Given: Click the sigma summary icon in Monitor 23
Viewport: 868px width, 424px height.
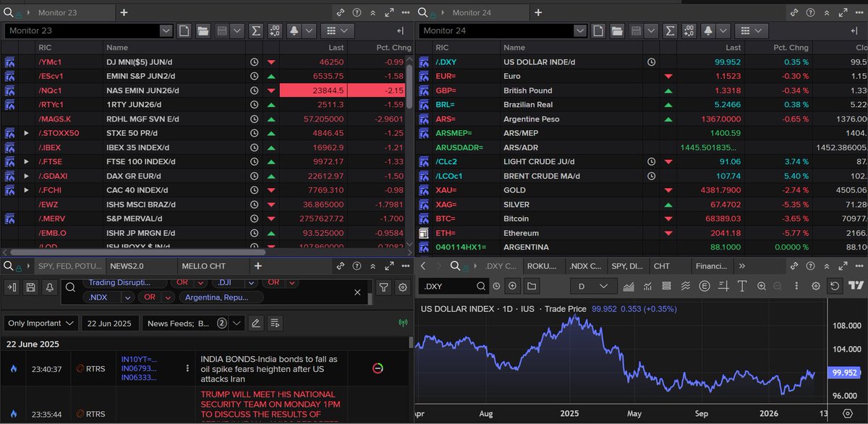Looking at the screenshot, I should coord(256,31).
